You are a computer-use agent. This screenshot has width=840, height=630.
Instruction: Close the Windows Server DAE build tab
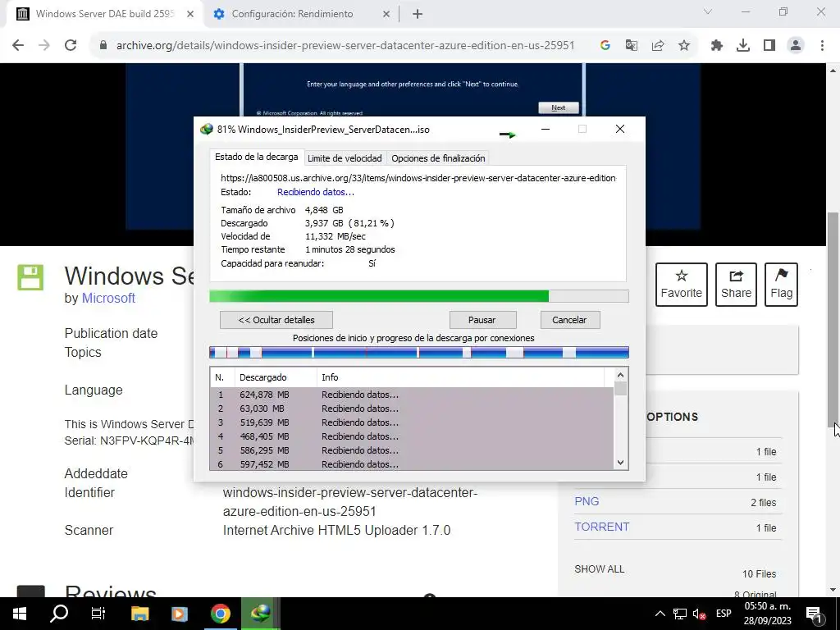click(x=190, y=14)
